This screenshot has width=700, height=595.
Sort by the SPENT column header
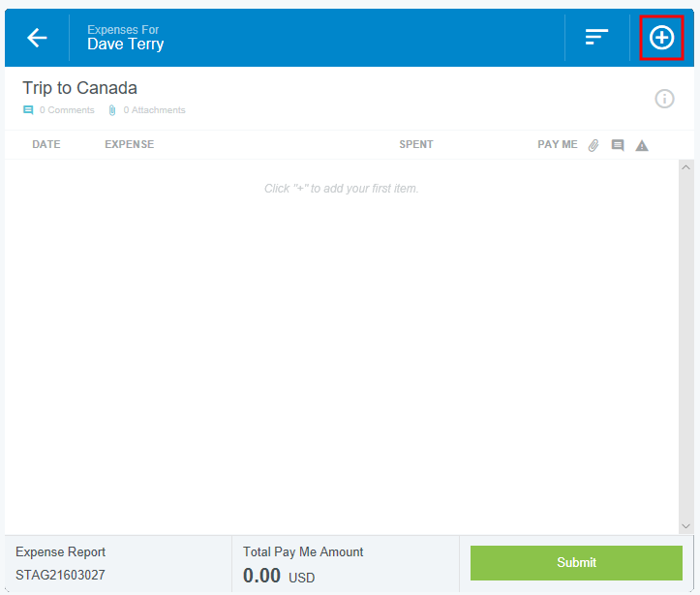pyautogui.click(x=416, y=145)
